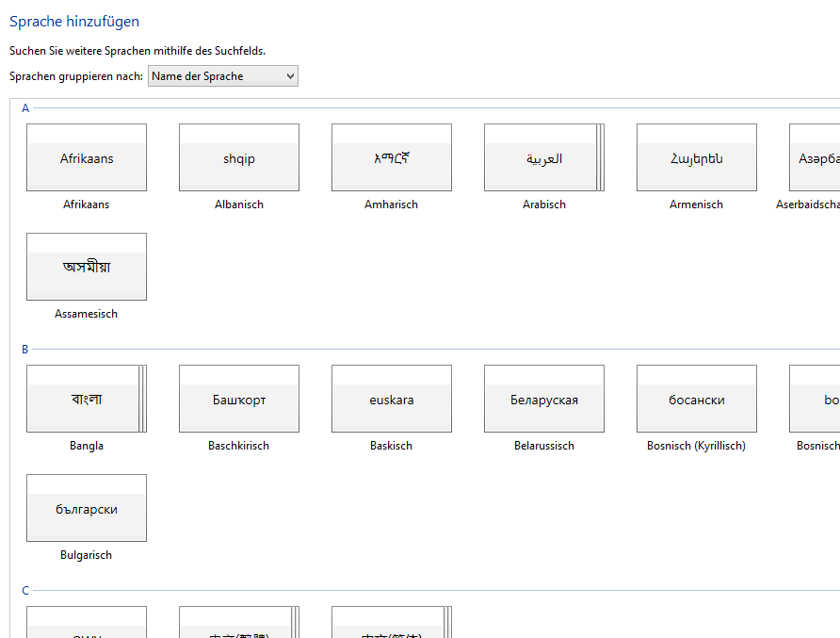This screenshot has height=638, width=840.
Task: Select the Traditional Chinese tile in group C
Action: pos(238,624)
